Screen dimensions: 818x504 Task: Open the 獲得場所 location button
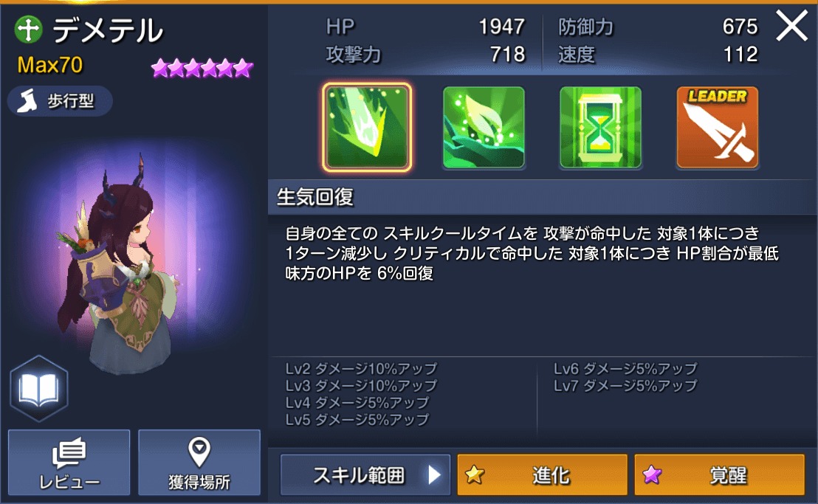[x=199, y=462]
